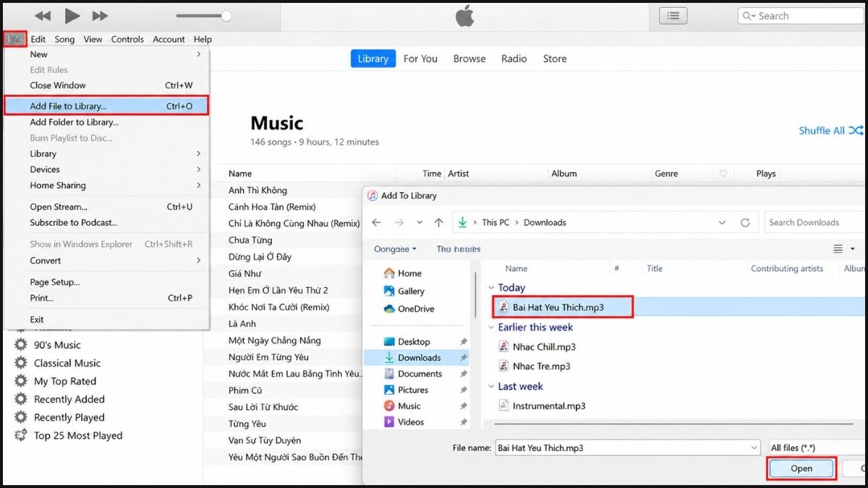Open the File menu
The height and width of the screenshot is (488, 868).
click(x=14, y=39)
